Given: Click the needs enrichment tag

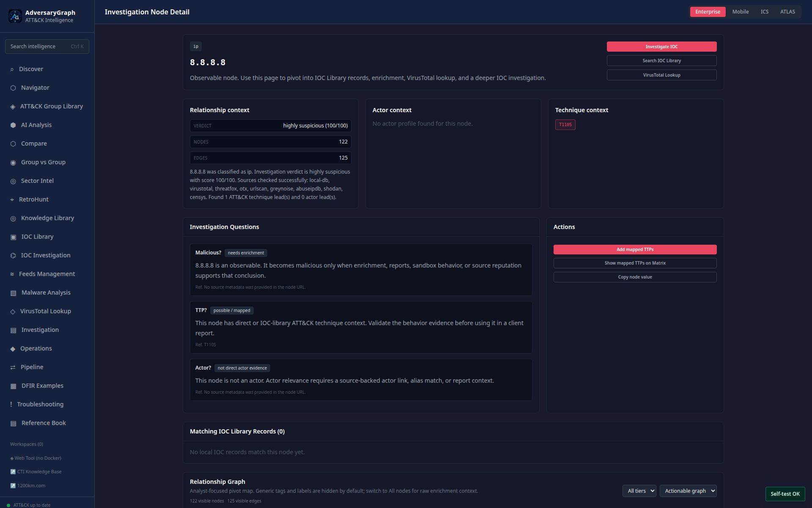Looking at the screenshot, I should pyautogui.click(x=246, y=253).
